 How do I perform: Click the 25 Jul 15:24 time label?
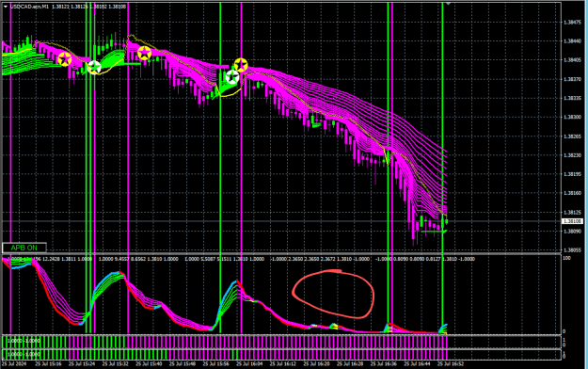click(x=81, y=363)
